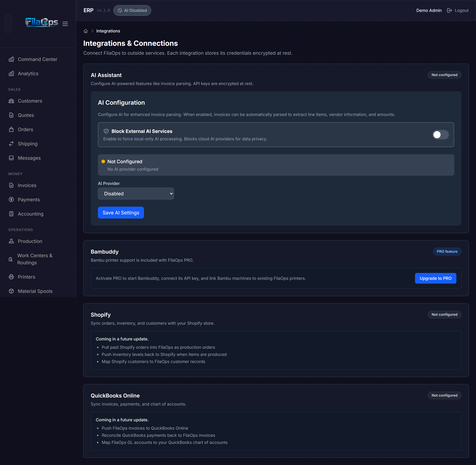Open the Customers section
The height and width of the screenshot is (465, 476).
[x=38, y=101]
